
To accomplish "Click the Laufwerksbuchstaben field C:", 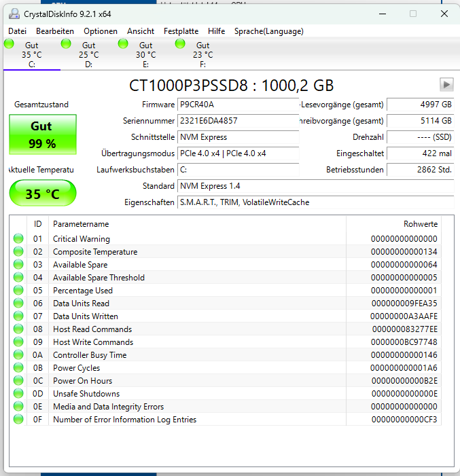I will pyautogui.click(x=238, y=169).
